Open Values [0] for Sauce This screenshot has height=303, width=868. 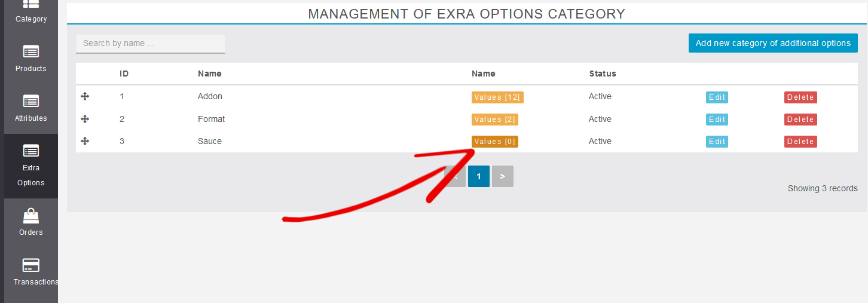[494, 142]
